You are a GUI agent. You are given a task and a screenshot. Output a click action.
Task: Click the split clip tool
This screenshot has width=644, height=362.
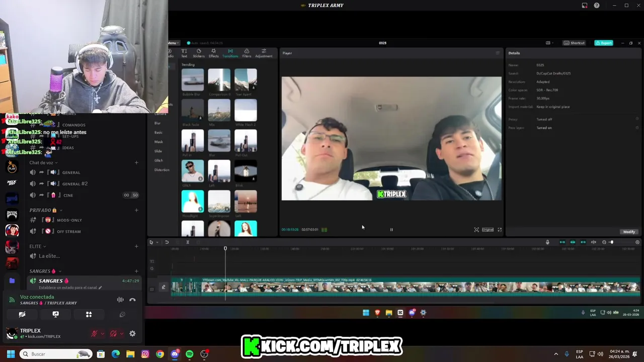click(x=188, y=242)
